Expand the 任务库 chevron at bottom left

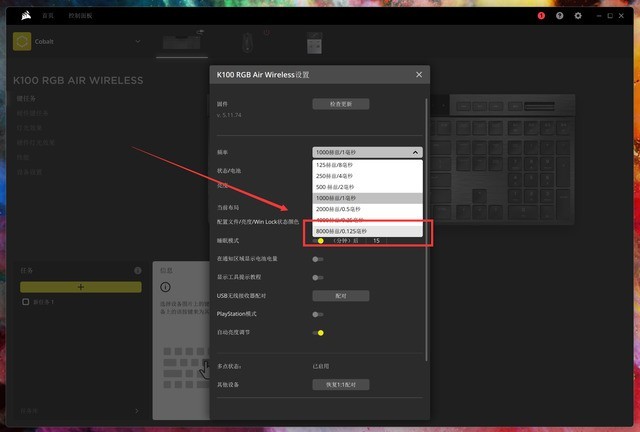click(x=137, y=411)
